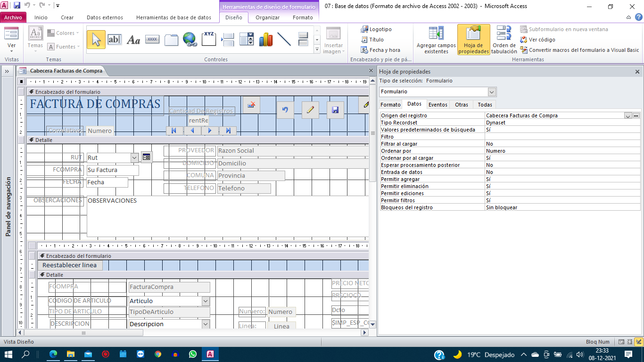The width and height of the screenshot is (644, 362).
Task: Switch to Form View from status bar icon
Action: click(622, 342)
